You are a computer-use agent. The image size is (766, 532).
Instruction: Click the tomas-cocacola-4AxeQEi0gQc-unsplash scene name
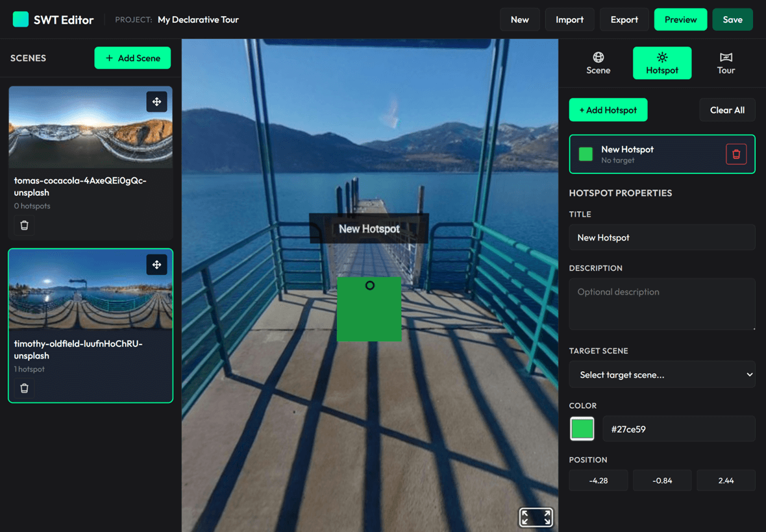point(80,186)
